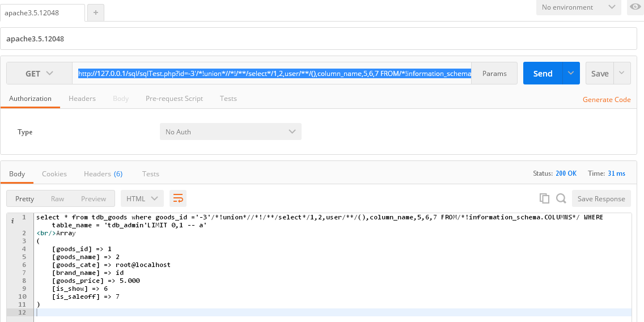644x322 pixels.
Task: Click the select * from tdb_goods query line
Action: click(x=320, y=217)
